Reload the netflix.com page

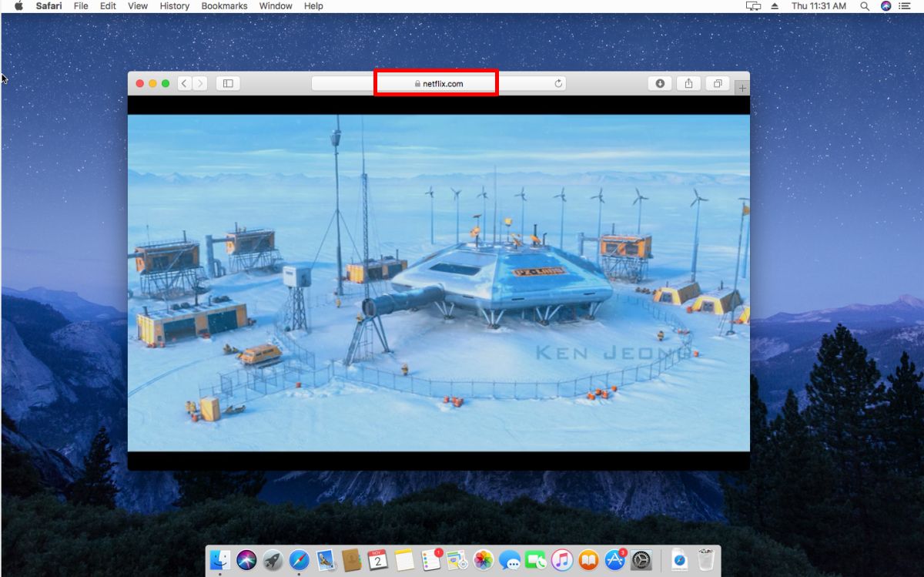click(559, 83)
